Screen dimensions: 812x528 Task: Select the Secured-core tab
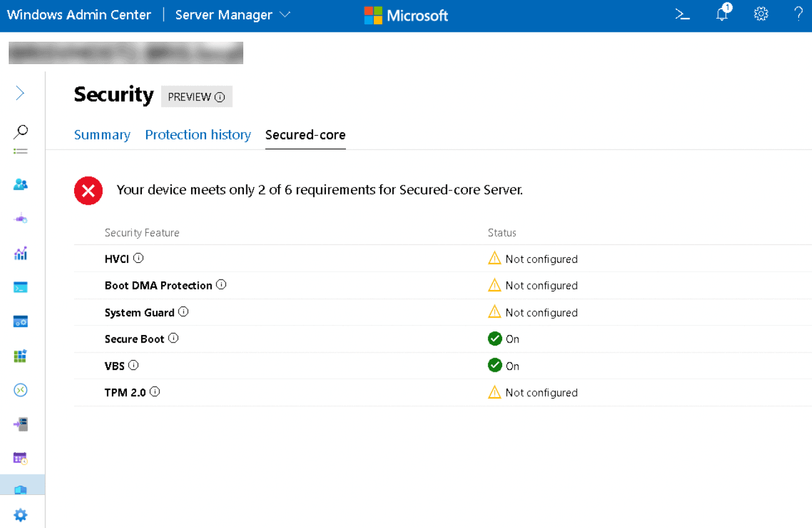(x=306, y=134)
